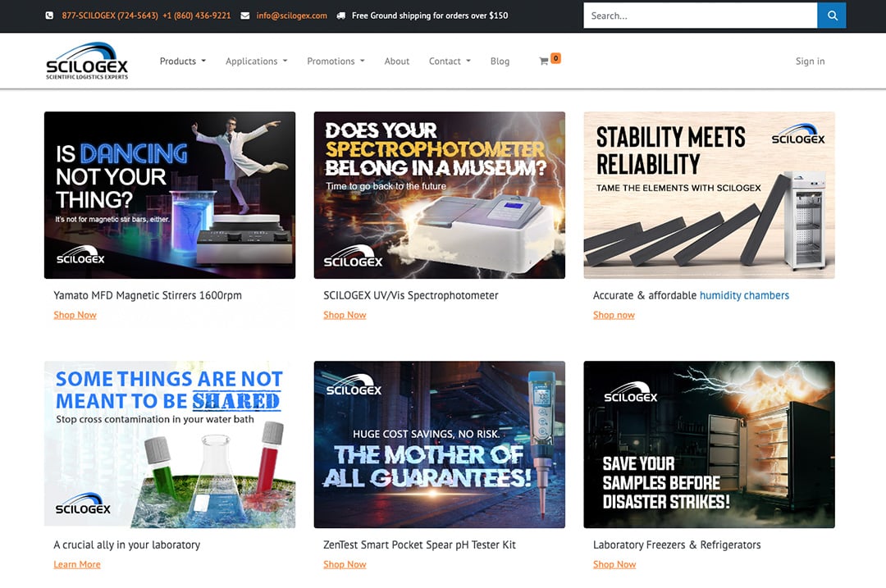Click the envelope email icon
The height and width of the screenshot is (588, 886).
[x=245, y=16]
